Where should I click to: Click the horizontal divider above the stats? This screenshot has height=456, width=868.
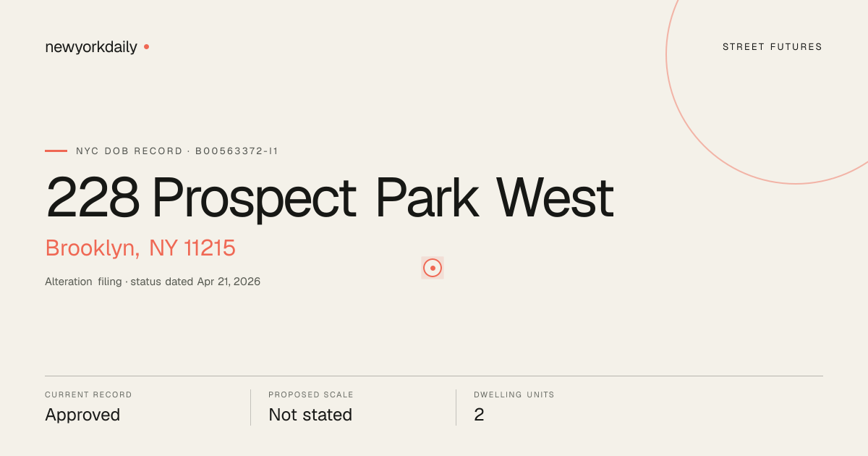pos(434,376)
